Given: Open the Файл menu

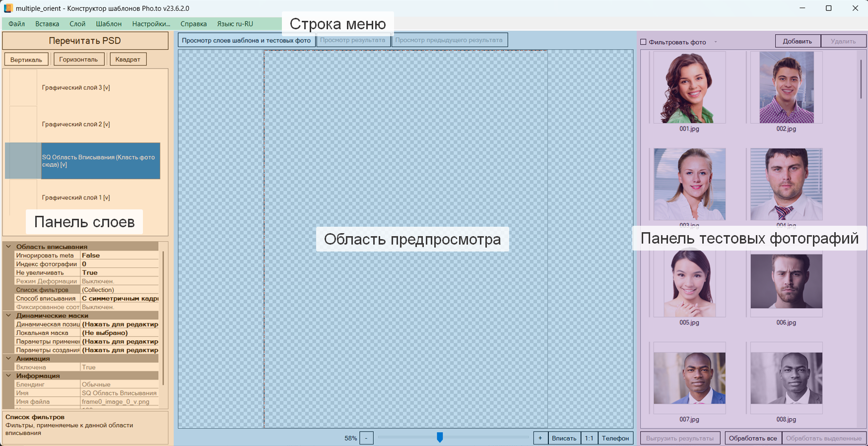Looking at the screenshot, I should (16, 24).
